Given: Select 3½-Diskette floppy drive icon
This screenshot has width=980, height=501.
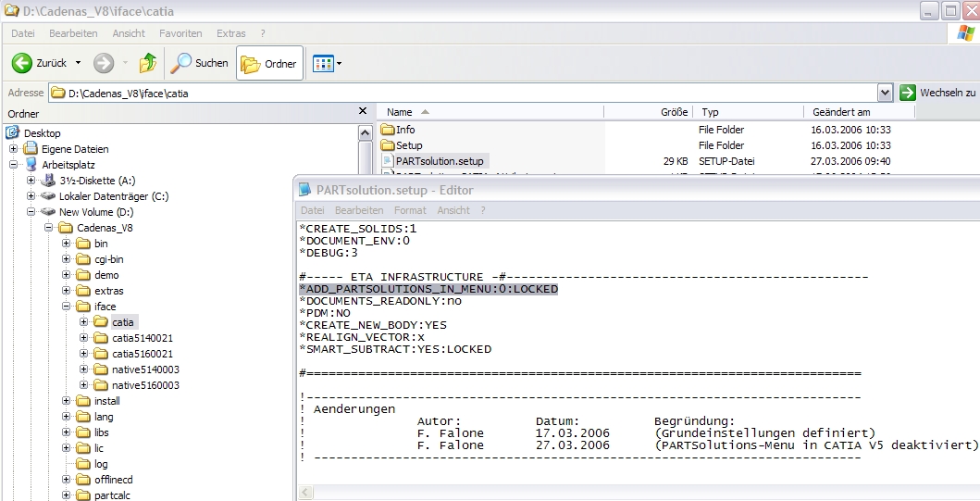Looking at the screenshot, I should tap(48, 181).
